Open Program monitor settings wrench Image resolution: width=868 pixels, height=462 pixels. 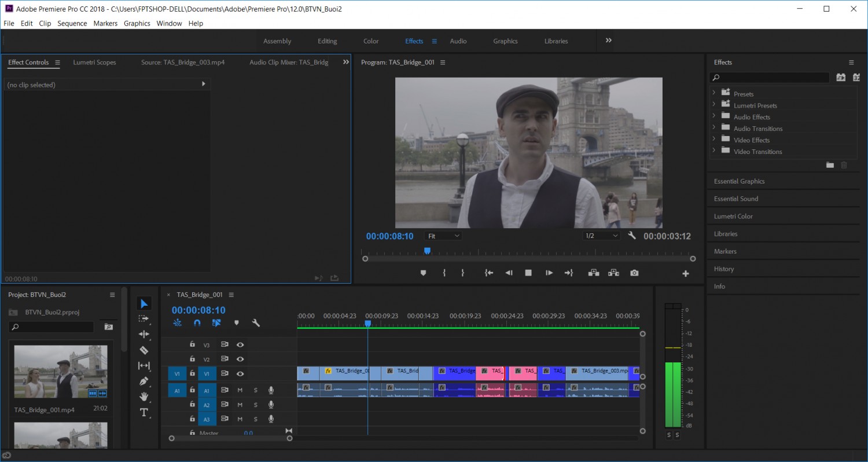pyautogui.click(x=632, y=236)
